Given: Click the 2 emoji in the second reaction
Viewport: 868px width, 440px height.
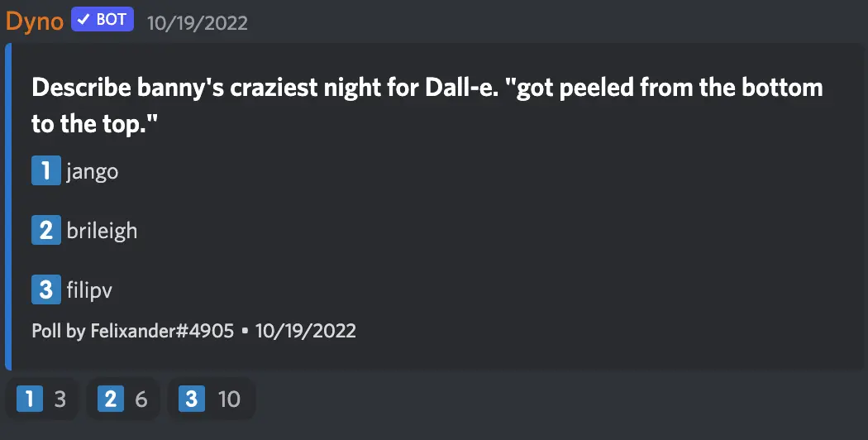Looking at the screenshot, I should coord(110,399).
